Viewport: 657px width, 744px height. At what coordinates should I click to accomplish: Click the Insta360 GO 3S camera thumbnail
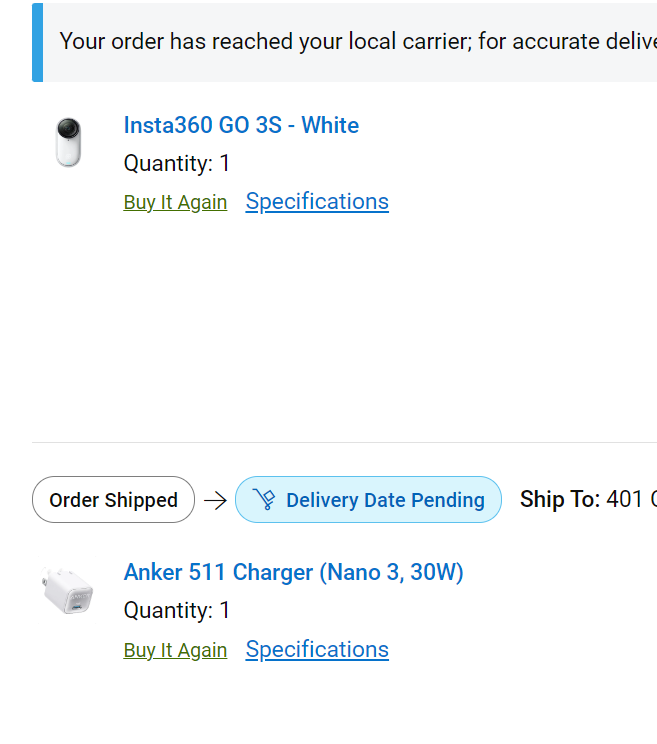(x=68, y=142)
